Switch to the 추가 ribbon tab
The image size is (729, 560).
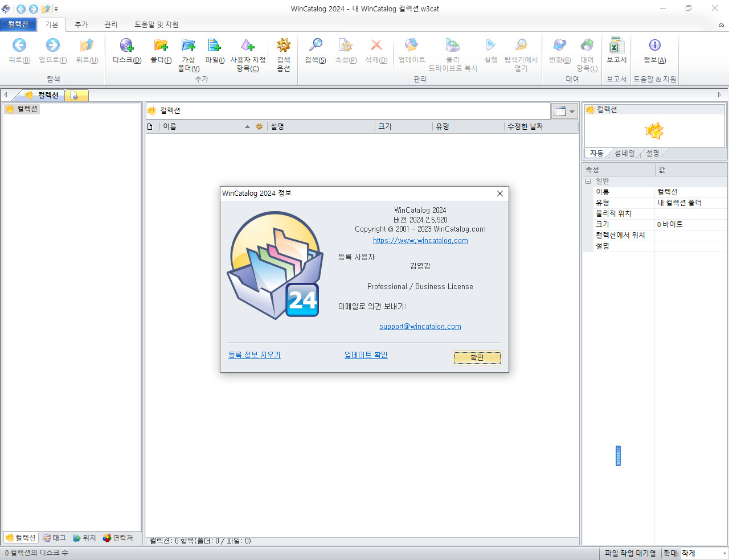tap(81, 24)
